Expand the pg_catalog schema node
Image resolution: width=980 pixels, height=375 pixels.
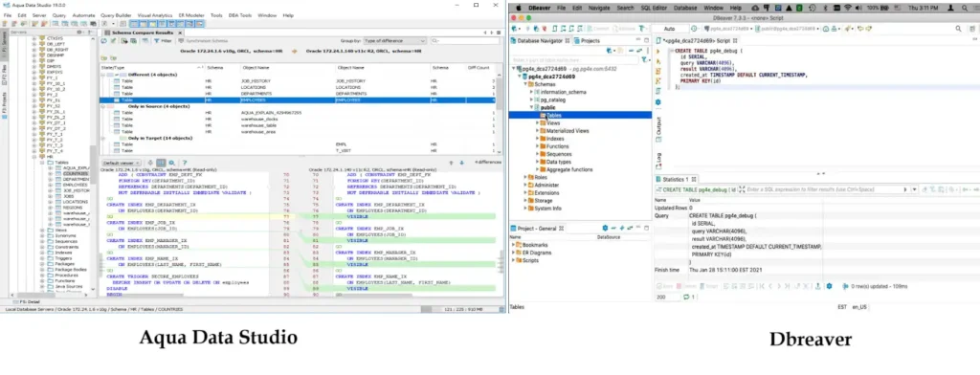[x=531, y=99]
